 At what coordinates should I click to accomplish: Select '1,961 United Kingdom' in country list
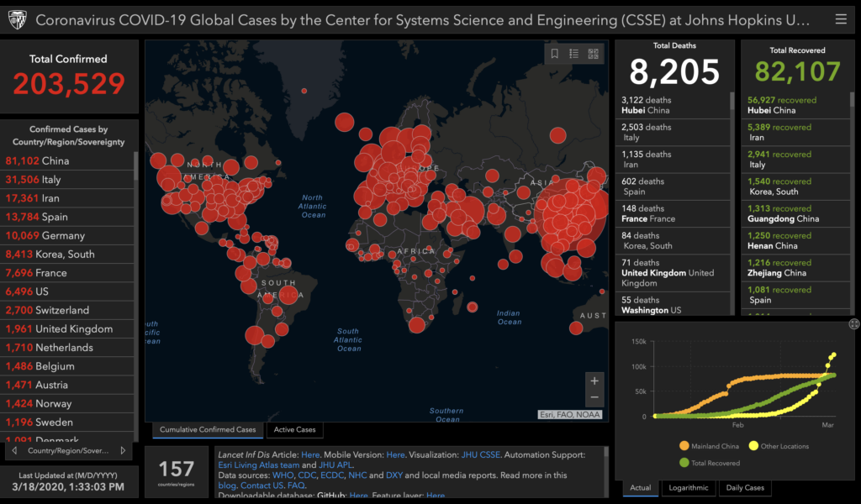67,328
